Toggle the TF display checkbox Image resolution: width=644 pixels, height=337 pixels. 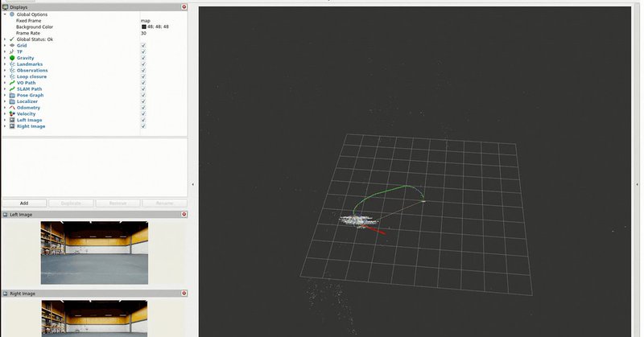click(x=143, y=51)
